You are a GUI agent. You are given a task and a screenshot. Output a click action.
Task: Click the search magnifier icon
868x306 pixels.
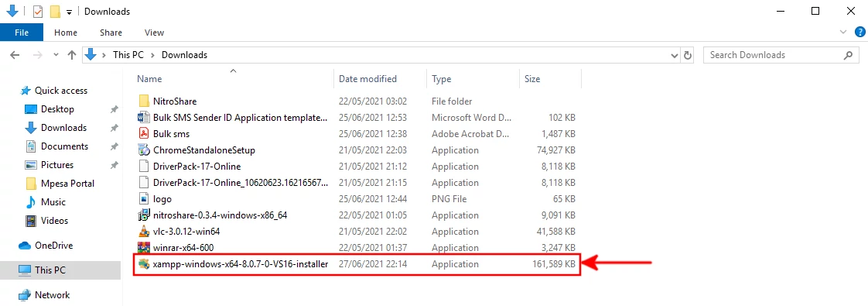848,55
